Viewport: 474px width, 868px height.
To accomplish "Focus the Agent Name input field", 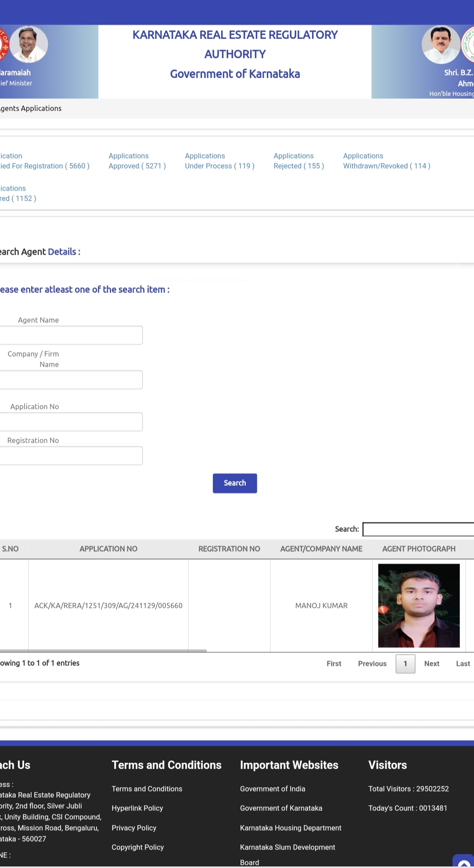I will click(x=70, y=335).
